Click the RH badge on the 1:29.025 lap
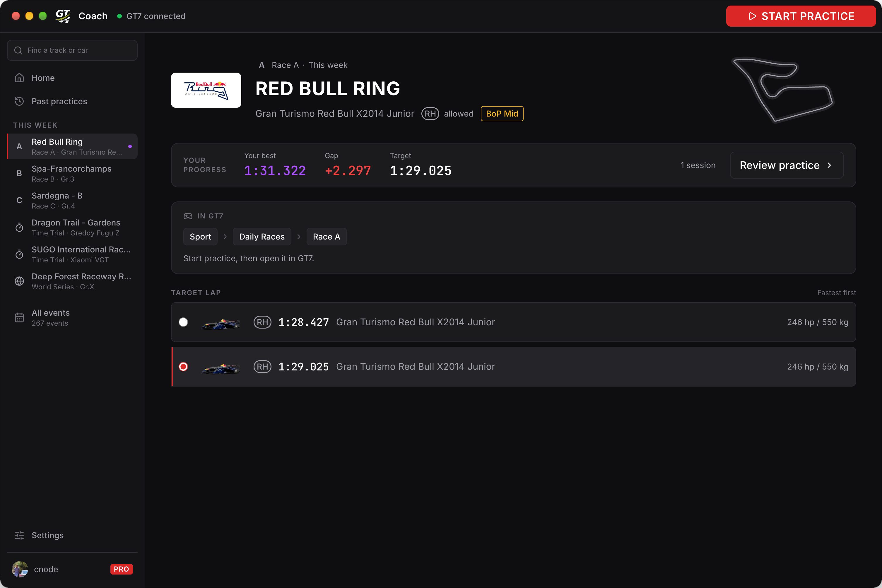The image size is (882, 588). [x=262, y=366]
